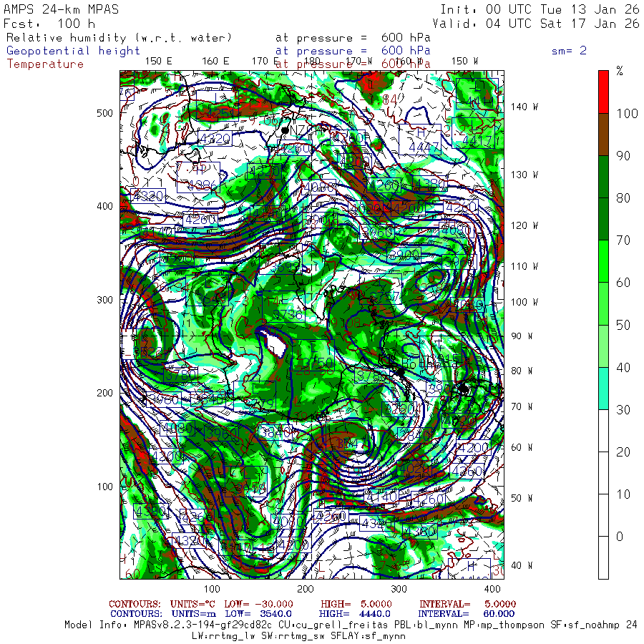
Task: Click the light green 50–60% colorbar segment
Action: 605,303
